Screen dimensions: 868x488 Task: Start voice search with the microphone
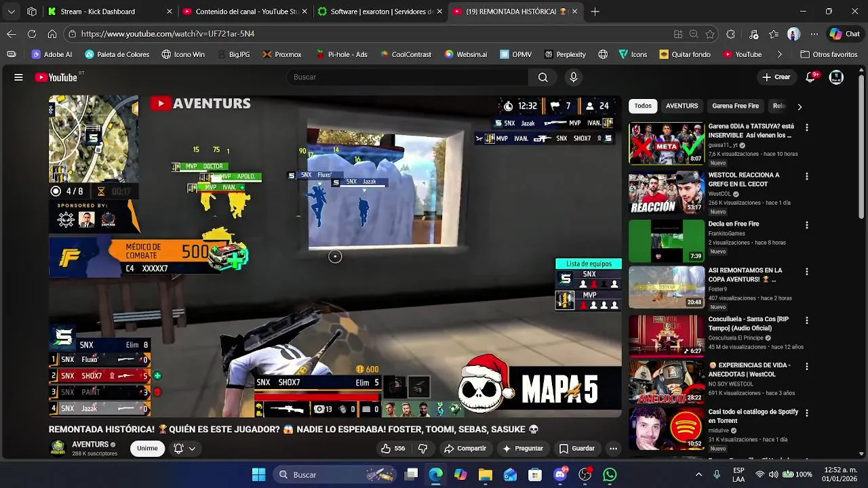[x=574, y=77]
